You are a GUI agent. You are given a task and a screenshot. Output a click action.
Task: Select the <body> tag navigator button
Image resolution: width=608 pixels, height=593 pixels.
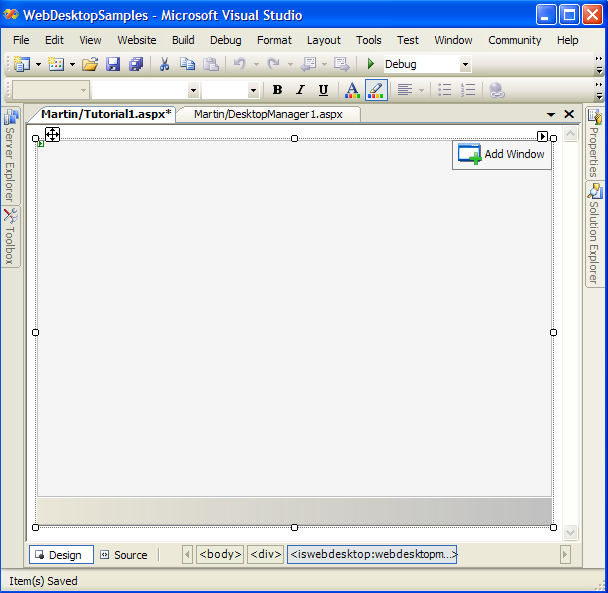tap(220, 554)
